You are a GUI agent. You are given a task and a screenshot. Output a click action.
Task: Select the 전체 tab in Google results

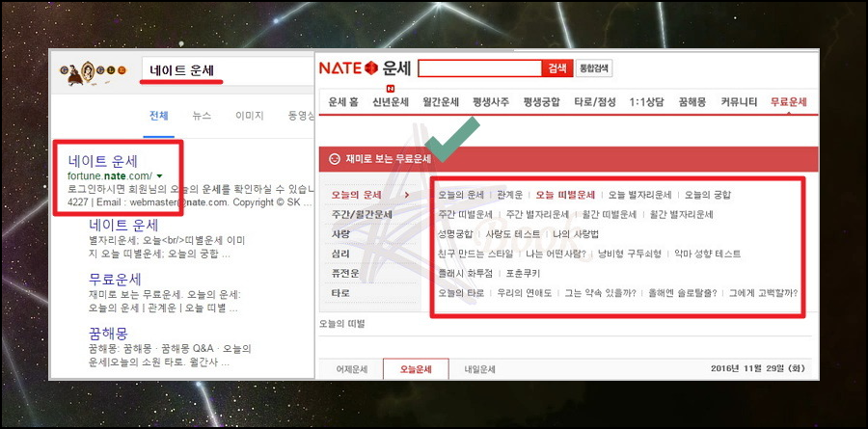159,116
